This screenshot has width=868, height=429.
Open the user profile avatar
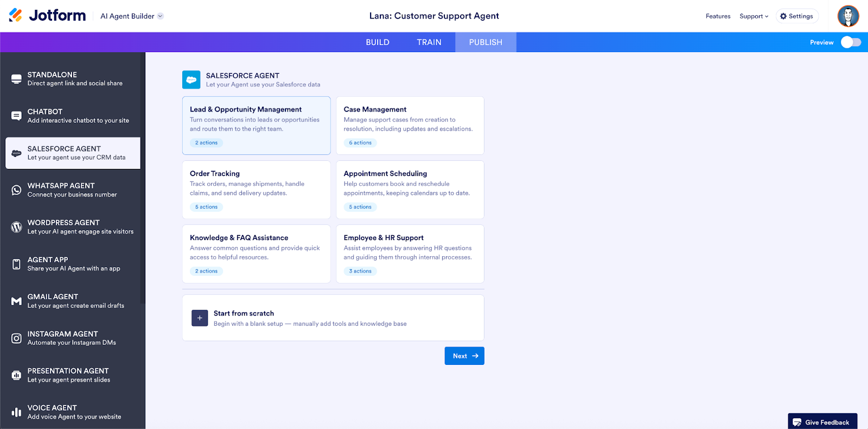848,16
